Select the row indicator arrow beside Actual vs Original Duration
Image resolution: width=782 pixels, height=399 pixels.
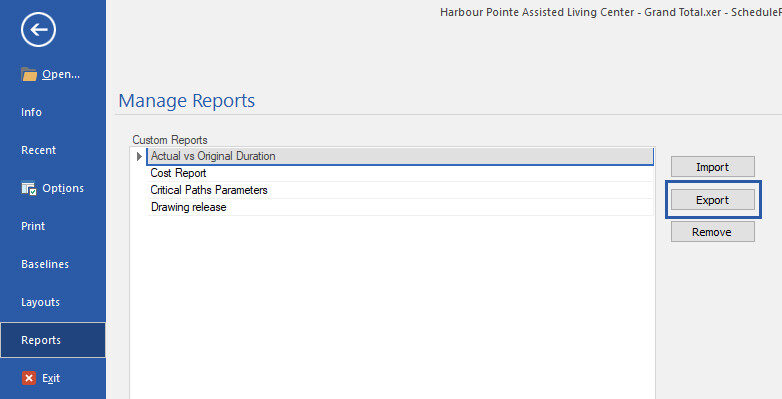139,156
